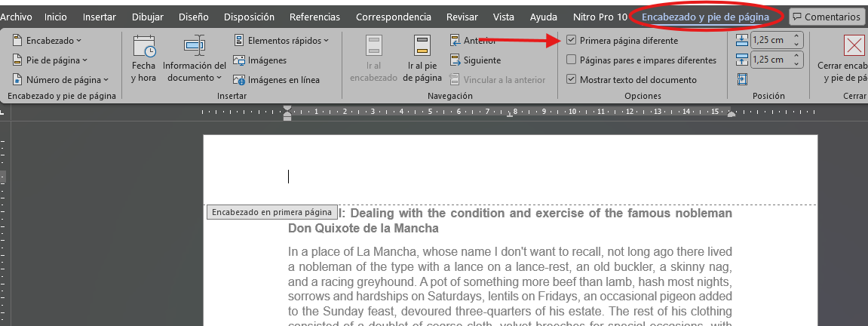Click the Encabezado en primera página label
The width and height of the screenshot is (868, 326).
pyautogui.click(x=271, y=212)
